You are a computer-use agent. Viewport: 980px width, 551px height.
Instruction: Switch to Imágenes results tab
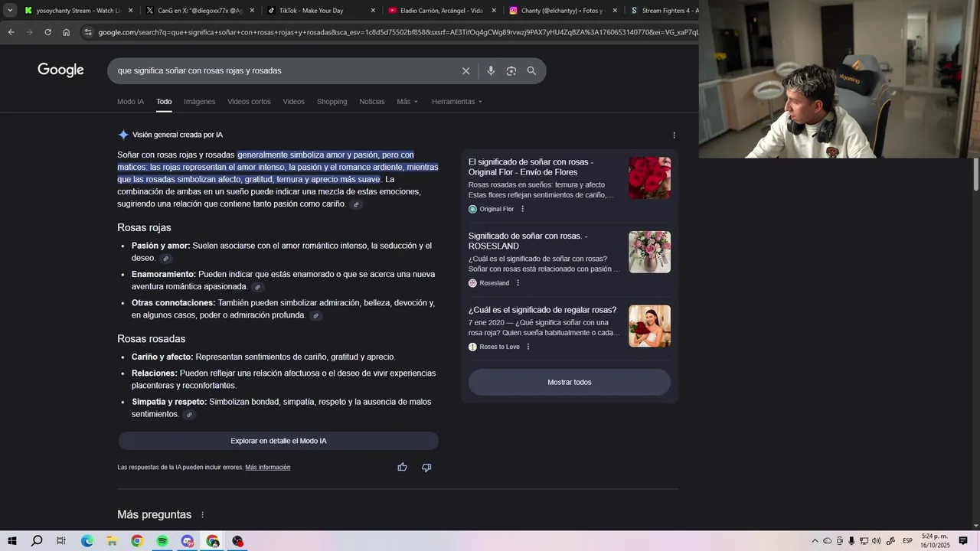(199, 102)
